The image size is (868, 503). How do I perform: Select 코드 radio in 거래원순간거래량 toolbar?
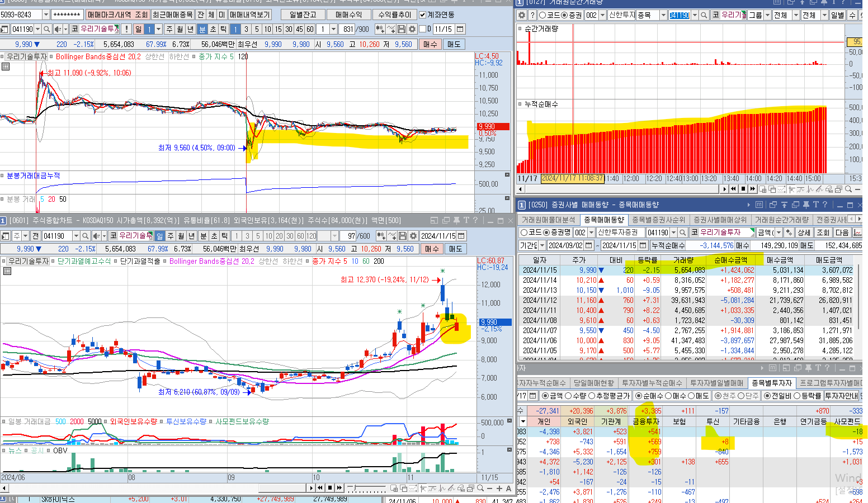(542, 15)
